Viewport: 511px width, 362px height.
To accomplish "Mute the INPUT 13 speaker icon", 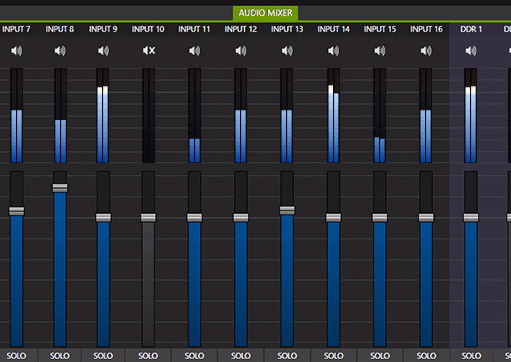I will click(x=287, y=51).
